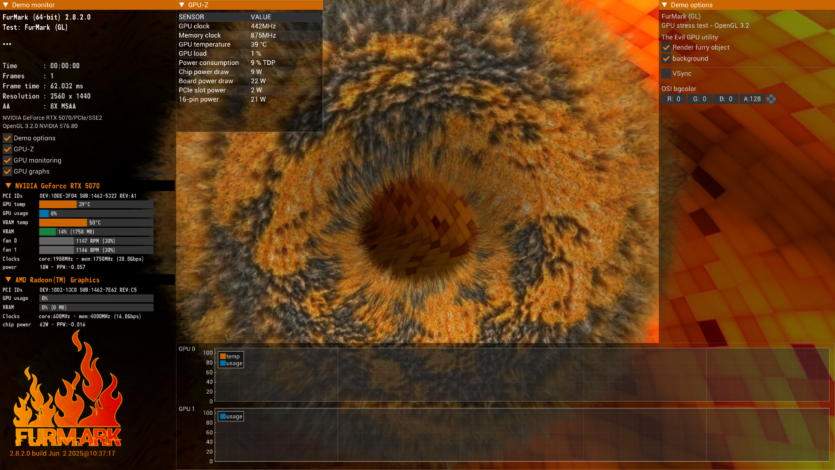The image size is (835, 470).
Task: Collapse the AMD Radeon(TM) Graphics section
Action: 8,279
